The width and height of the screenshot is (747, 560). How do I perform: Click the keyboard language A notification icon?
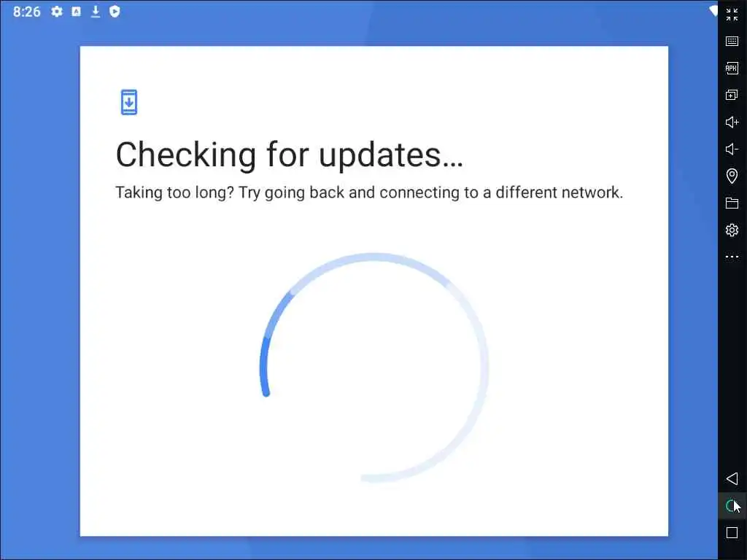pyautogui.click(x=76, y=12)
